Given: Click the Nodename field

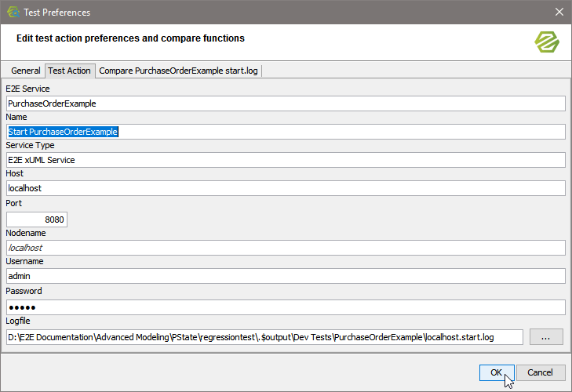Looking at the screenshot, I should point(286,248).
